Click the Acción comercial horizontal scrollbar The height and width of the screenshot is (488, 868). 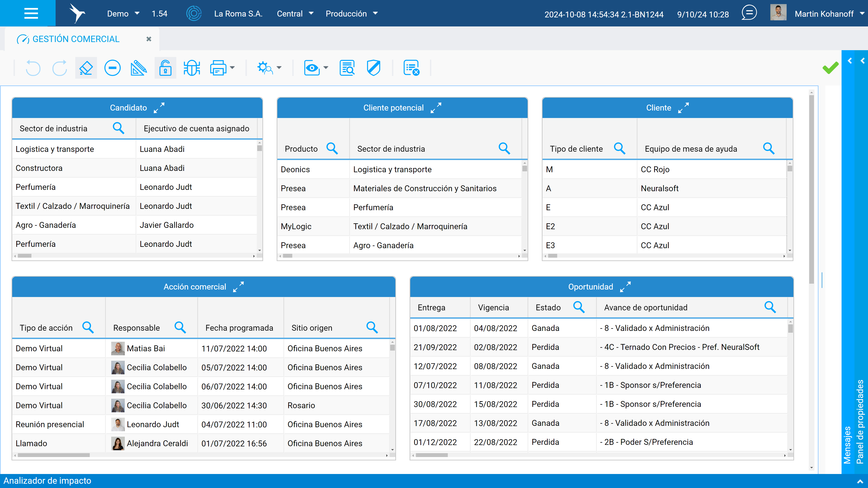tap(200, 455)
